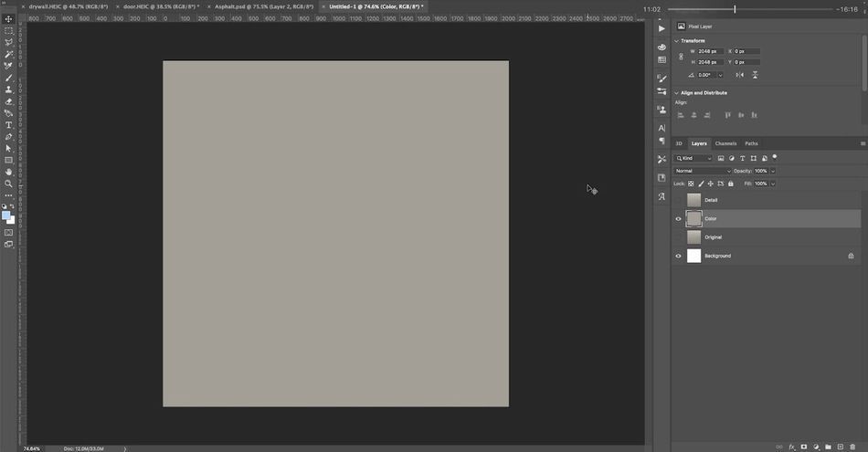Screen dimensions: 868x452
Task: Click the new adjustment layer icon
Action: tap(816, 447)
